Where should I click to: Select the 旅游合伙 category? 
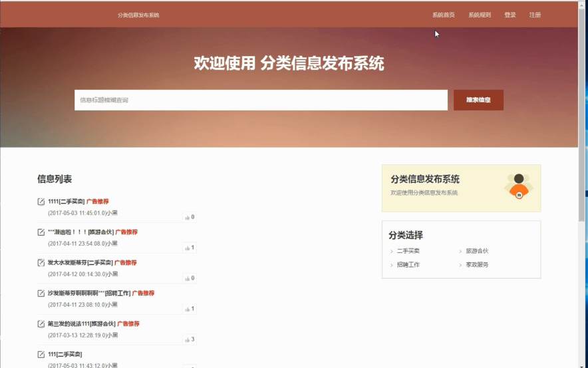click(477, 251)
